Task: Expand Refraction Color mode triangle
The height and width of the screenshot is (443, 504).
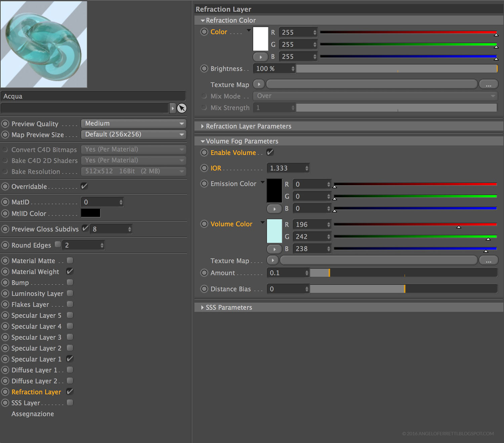Action: click(x=249, y=30)
